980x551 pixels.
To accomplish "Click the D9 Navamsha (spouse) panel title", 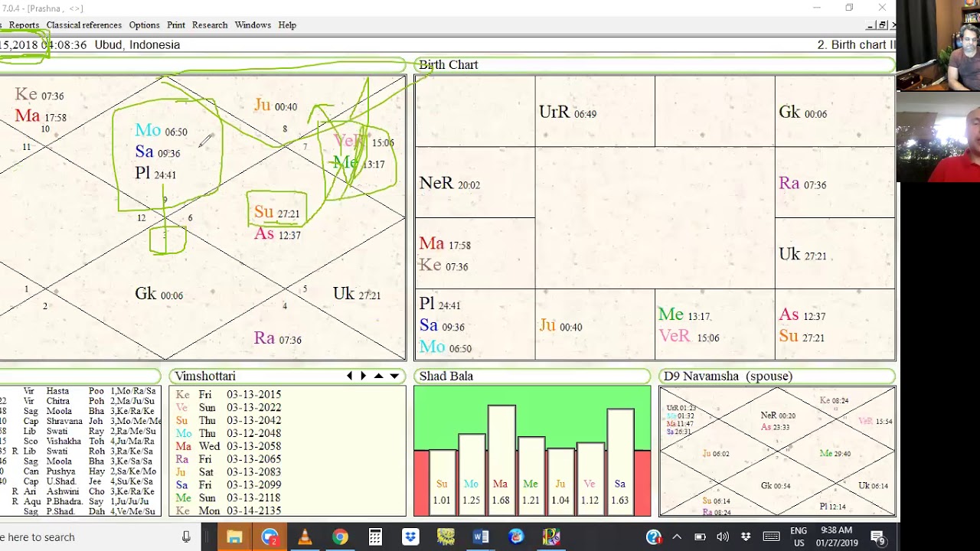I will [x=728, y=376].
